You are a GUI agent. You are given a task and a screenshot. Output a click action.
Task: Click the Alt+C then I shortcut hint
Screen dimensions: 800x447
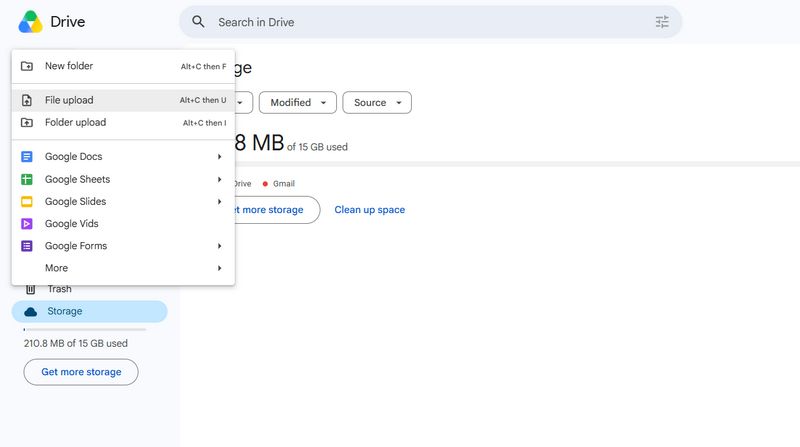[205, 123]
